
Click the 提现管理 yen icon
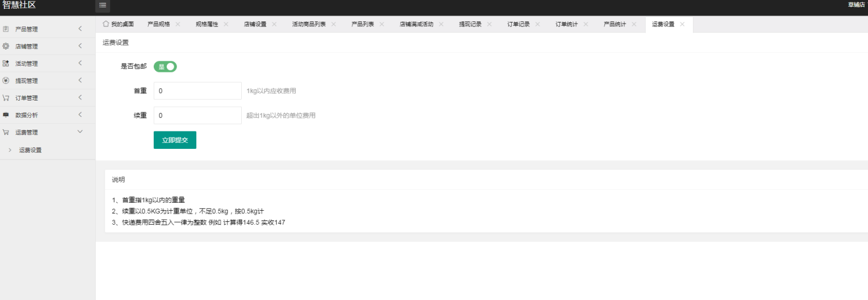click(6, 80)
